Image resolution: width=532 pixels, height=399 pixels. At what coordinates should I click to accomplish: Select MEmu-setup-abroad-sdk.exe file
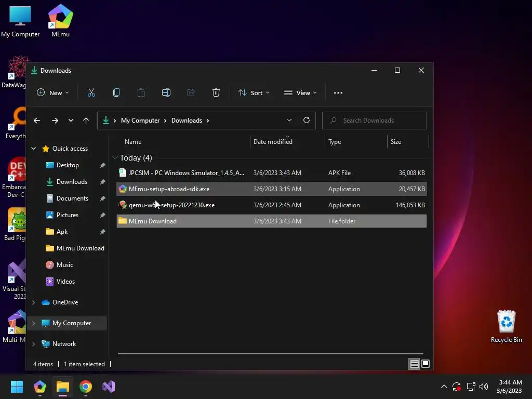pos(271,189)
